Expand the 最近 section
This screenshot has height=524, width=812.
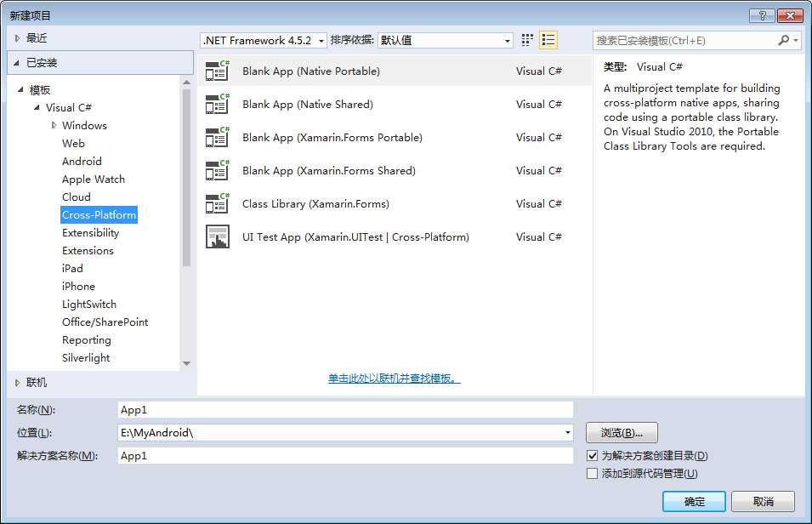(17, 38)
